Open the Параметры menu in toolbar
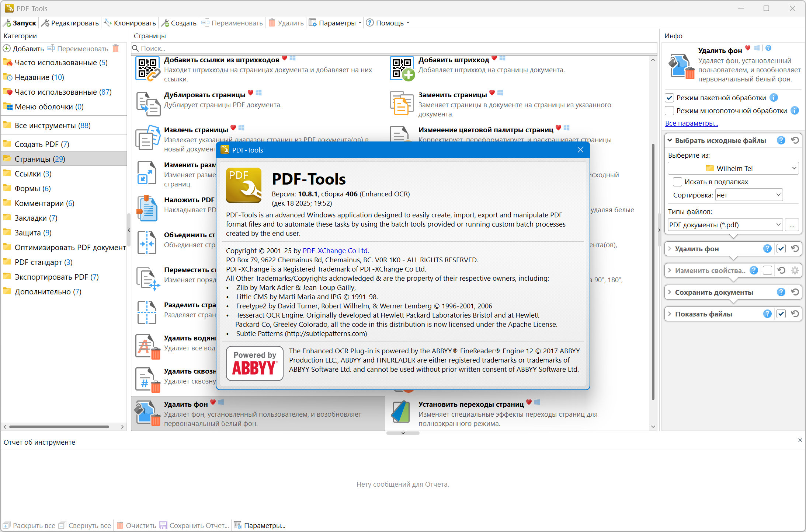Screen dimensions: 806x532 click(336, 23)
